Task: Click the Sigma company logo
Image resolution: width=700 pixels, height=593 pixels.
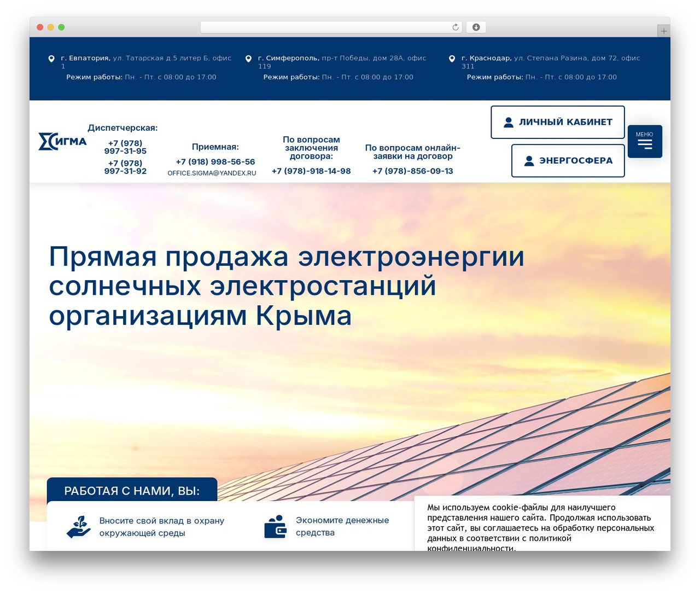Action: 62,141
